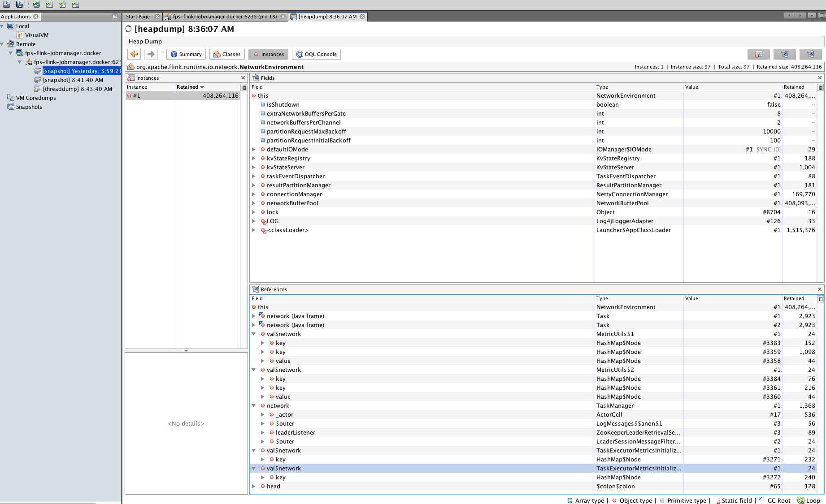Go back with the orange left arrow
This screenshot has height=504, width=826.
pyautogui.click(x=134, y=54)
